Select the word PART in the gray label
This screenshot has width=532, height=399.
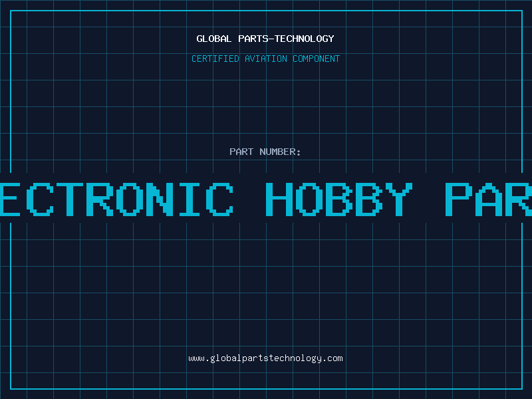(241, 152)
